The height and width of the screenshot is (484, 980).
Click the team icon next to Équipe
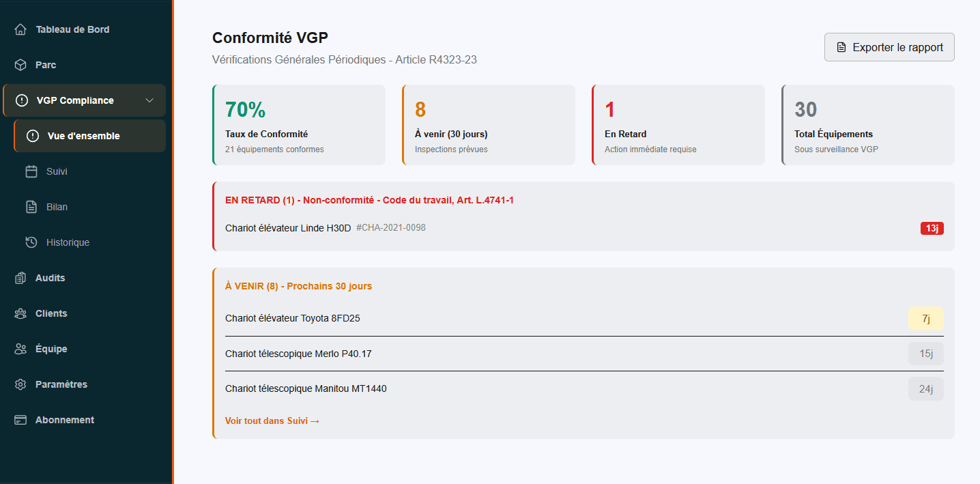(x=20, y=349)
